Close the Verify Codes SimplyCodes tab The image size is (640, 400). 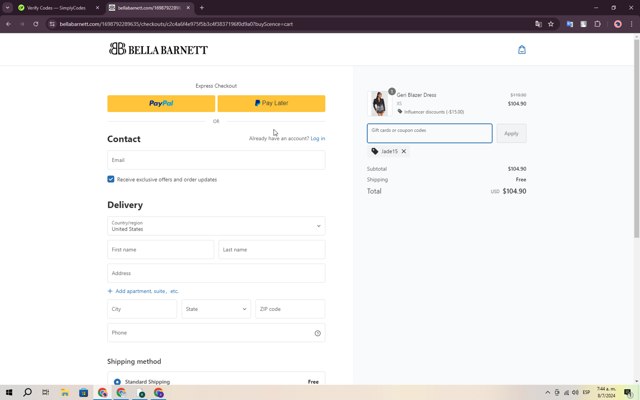pos(97,8)
